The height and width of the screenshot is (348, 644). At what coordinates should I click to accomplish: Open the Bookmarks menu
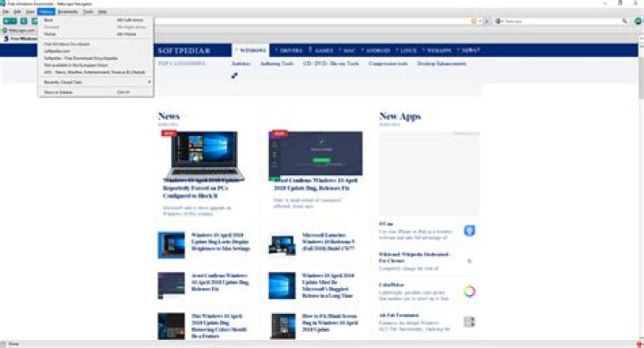[x=67, y=12]
